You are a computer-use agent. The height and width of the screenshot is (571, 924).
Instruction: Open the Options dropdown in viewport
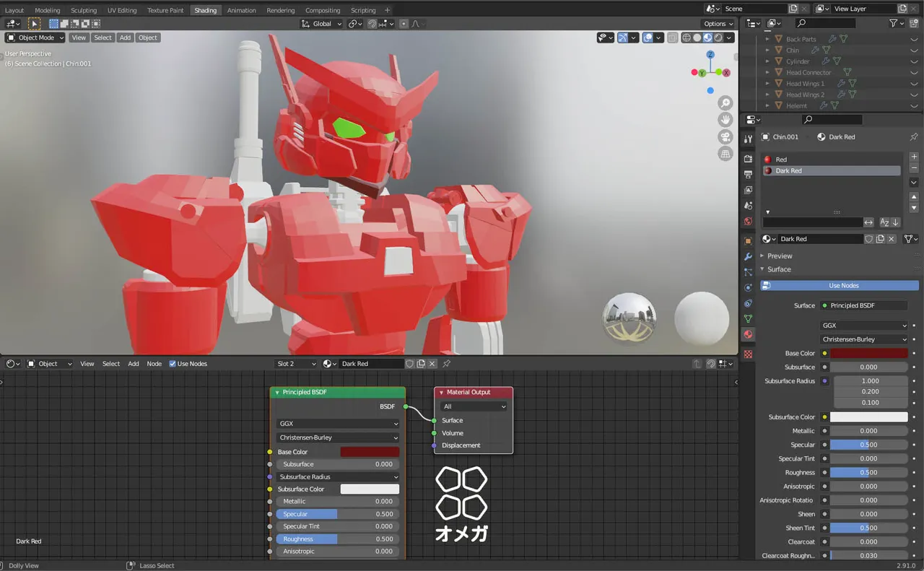click(718, 24)
